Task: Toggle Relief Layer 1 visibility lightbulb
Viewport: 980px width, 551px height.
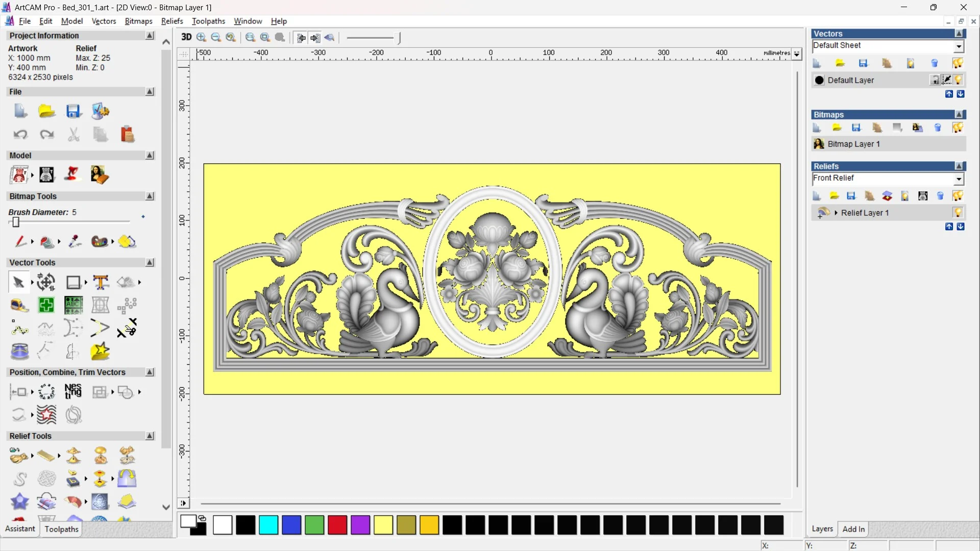Action: 958,213
